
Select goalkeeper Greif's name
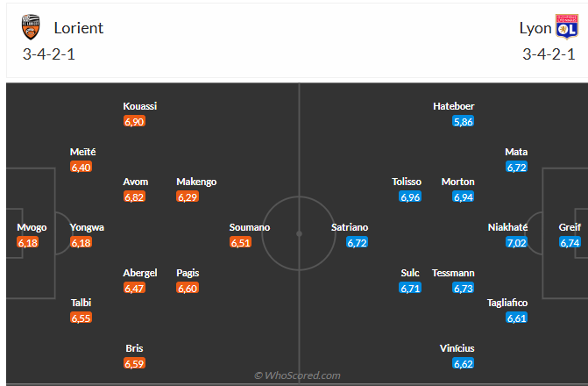[570, 227]
